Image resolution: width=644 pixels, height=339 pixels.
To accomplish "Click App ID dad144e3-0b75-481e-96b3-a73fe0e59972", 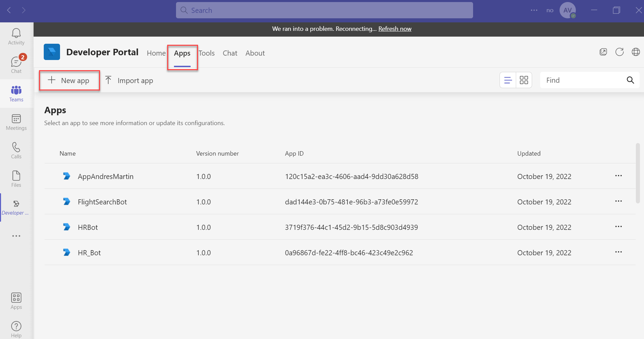I will [x=351, y=202].
